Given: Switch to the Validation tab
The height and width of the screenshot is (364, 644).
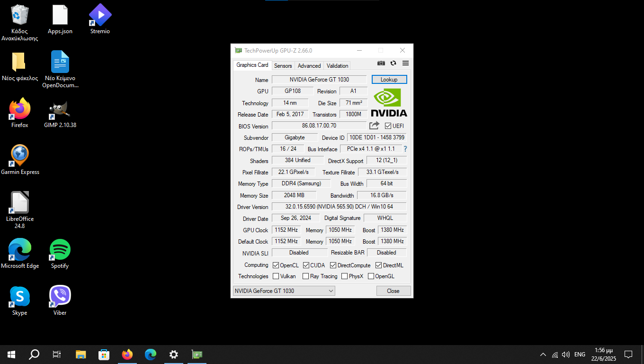Looking at the screenshot, I should tap(337, 66).
